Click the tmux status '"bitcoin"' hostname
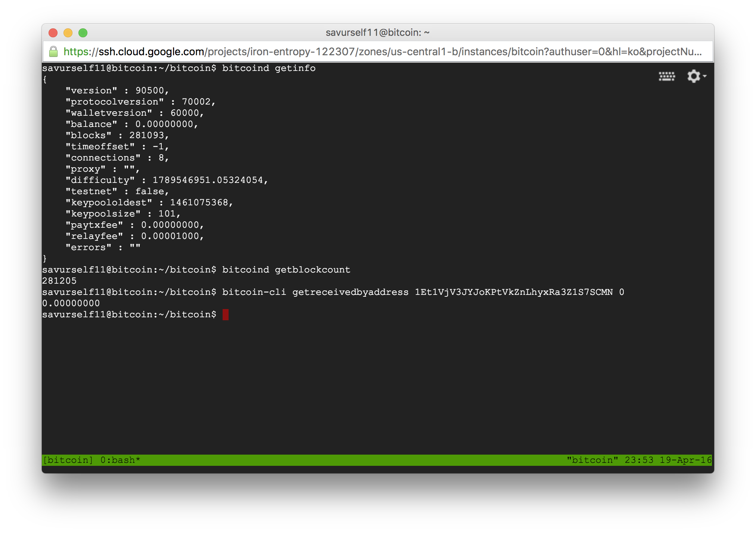756x533 pixels. [592, 460]
